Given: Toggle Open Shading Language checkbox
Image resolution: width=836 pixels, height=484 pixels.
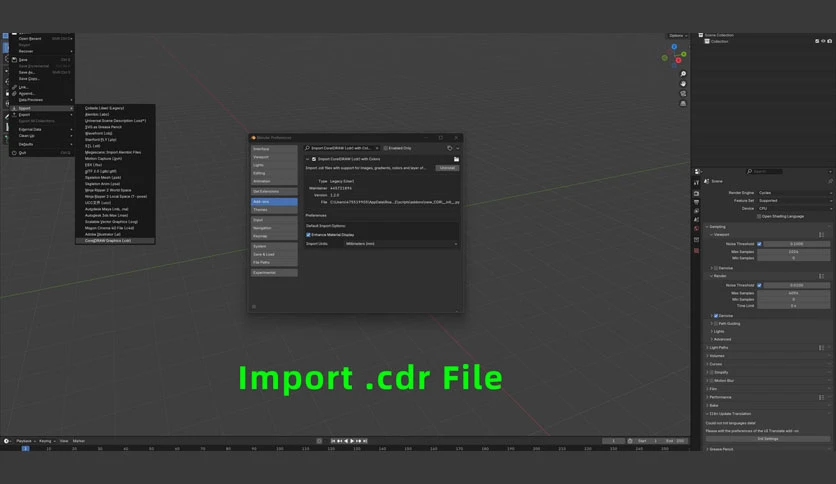Looking at the screenshot, I should 759,216.
